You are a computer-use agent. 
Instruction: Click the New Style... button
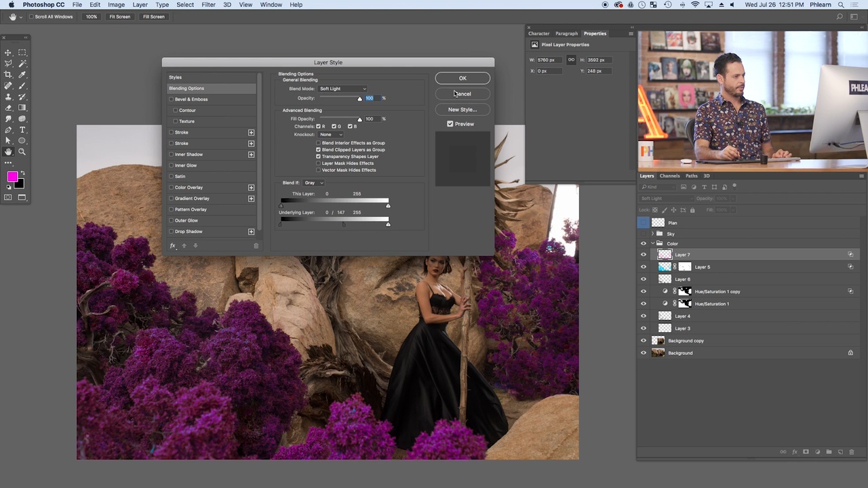click(462, 109)
